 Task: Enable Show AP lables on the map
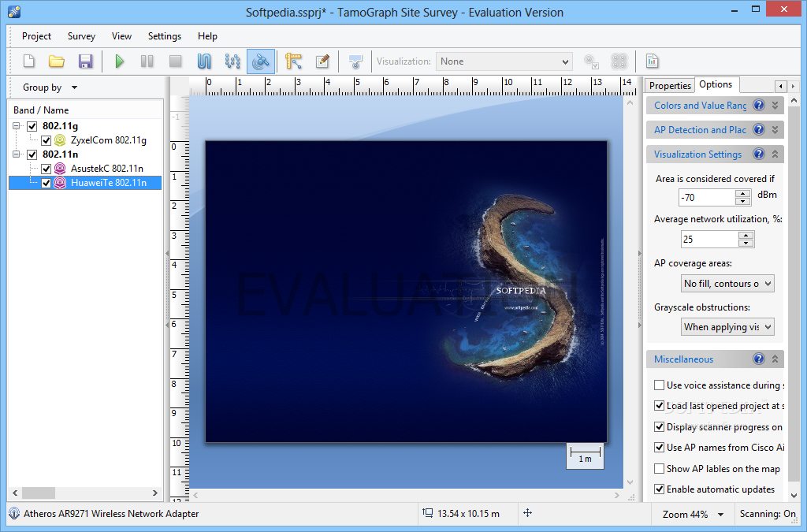[x=659, y=468]
